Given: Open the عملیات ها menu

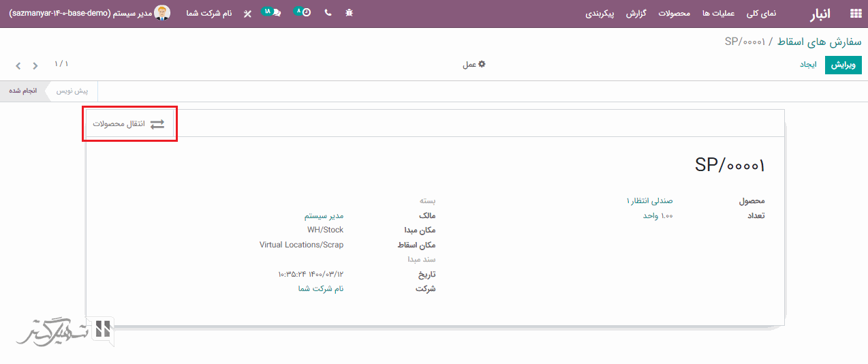Looking at the screenshot, I should 718,13.
